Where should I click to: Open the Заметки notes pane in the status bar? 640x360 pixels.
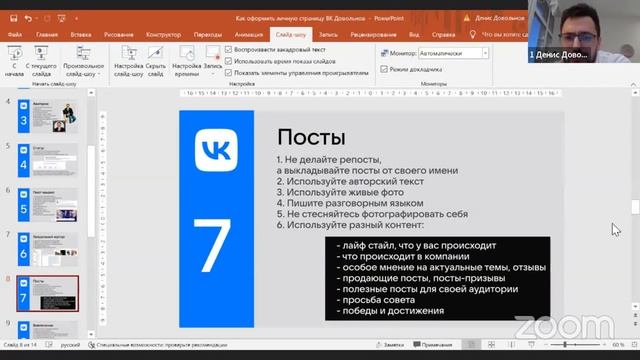[x=390, y=345]
